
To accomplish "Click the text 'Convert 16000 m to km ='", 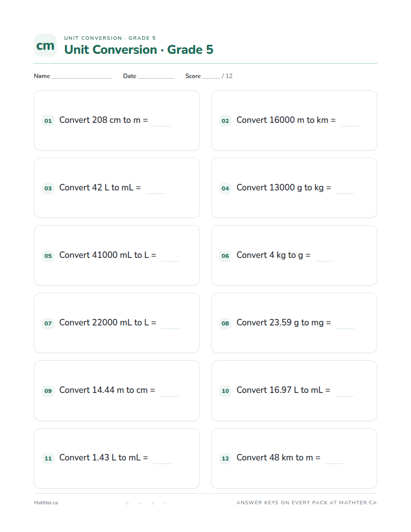I will (x=286, y=120).
